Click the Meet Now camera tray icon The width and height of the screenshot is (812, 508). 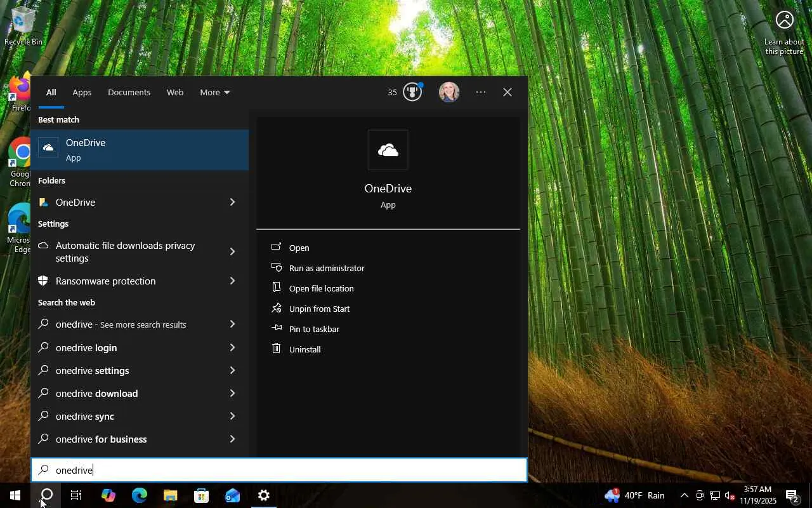(700, 495)
